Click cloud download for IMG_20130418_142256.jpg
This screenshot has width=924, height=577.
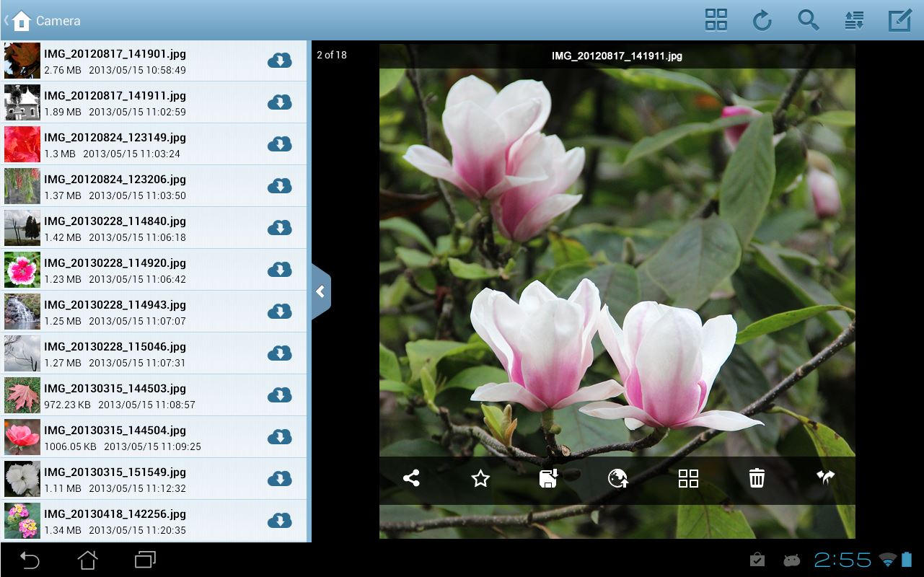point(279,521)
